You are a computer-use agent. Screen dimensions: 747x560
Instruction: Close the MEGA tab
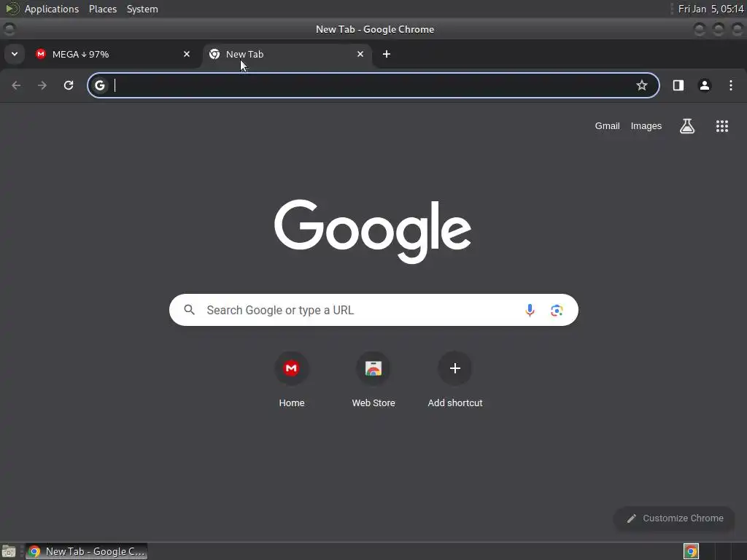pyautogui.click(x=187, y=54)
